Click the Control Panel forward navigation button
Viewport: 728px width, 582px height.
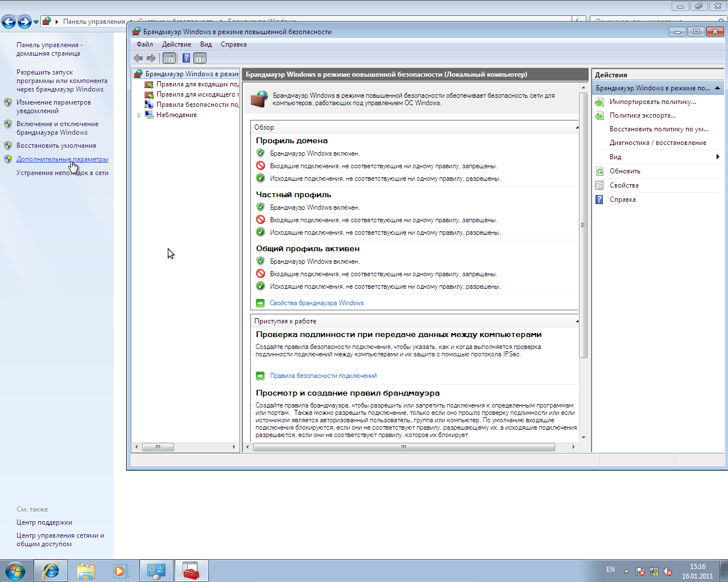24,22
